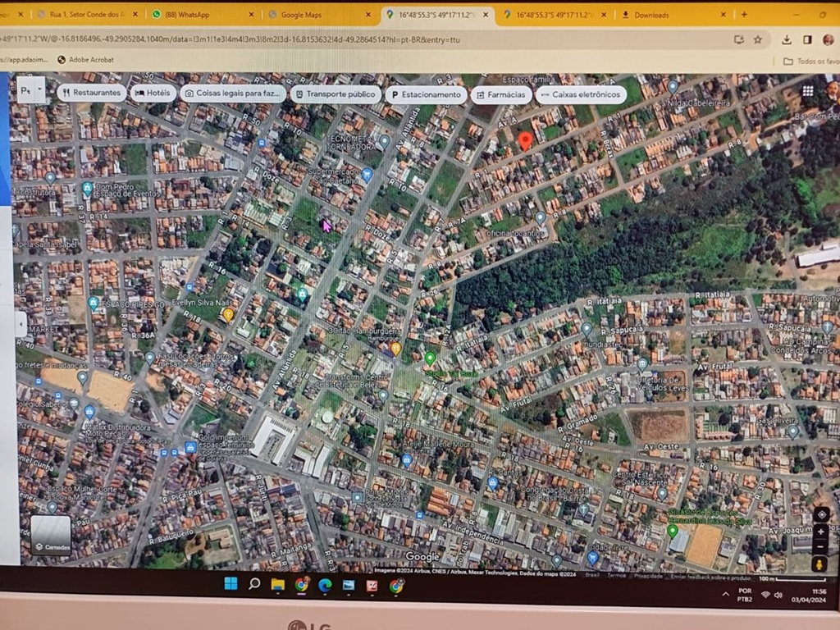Click the 30tão Hamburgueria orange pin
Viewport: 840px width, 630px height.
(x=395, y=349)
